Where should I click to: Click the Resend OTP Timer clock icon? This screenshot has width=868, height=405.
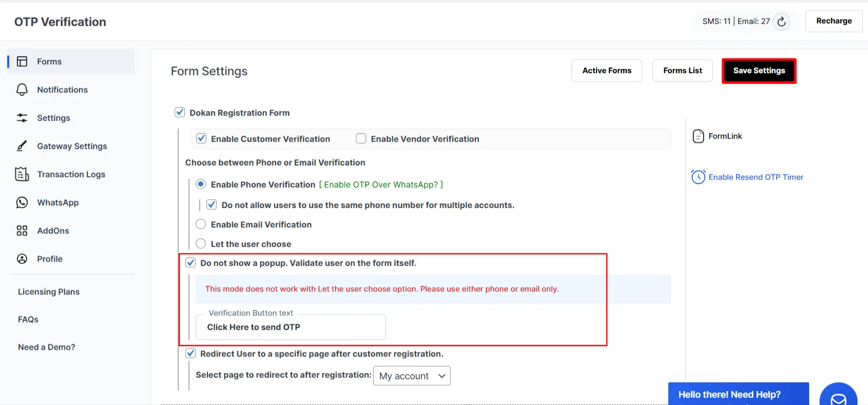(x=698, y=177)
